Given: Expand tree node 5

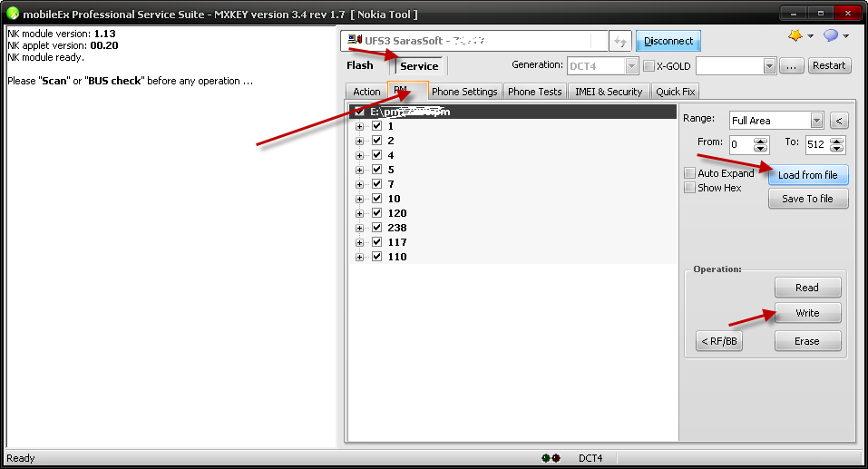Looking at the screenshot, I should [x=360, y=170].
